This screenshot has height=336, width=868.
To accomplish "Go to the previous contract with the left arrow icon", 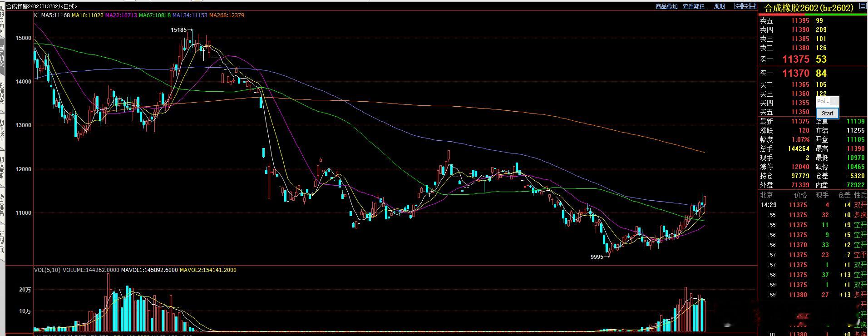I will [x=738, y=6].
